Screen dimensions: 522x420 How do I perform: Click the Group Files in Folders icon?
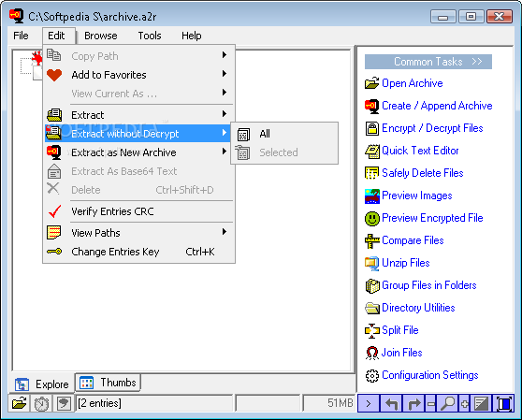(372, 286)
